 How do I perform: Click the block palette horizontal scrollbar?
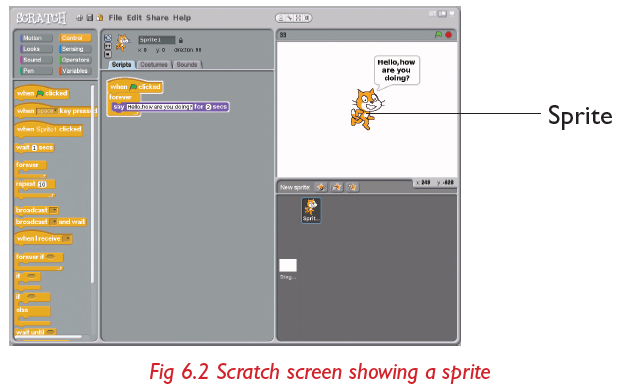(x=49, y=337)
